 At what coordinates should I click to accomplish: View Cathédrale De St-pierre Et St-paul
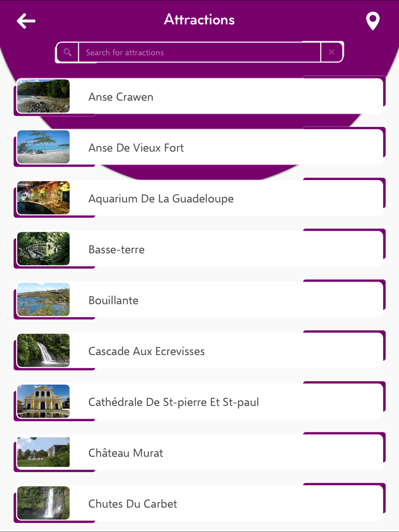(x=174, y=402)
